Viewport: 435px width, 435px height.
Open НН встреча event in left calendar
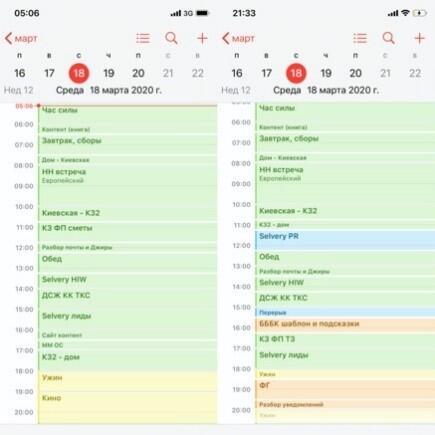coord(128,186)
